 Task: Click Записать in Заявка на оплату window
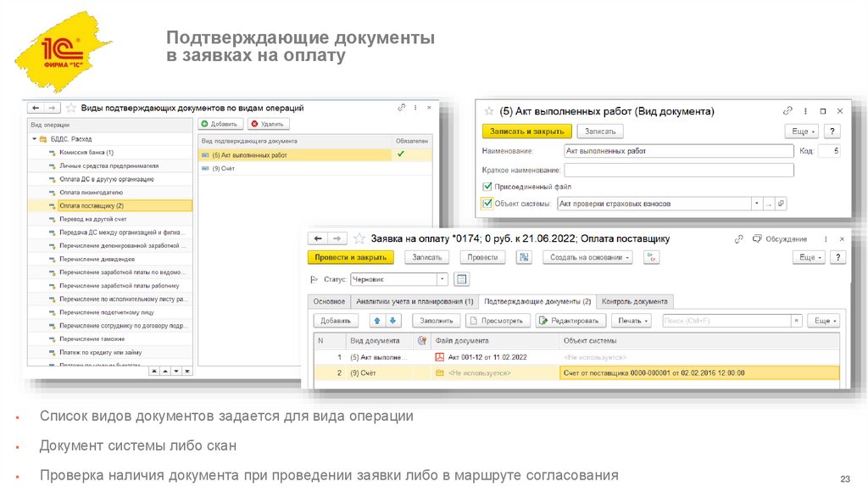coord(427,258)
